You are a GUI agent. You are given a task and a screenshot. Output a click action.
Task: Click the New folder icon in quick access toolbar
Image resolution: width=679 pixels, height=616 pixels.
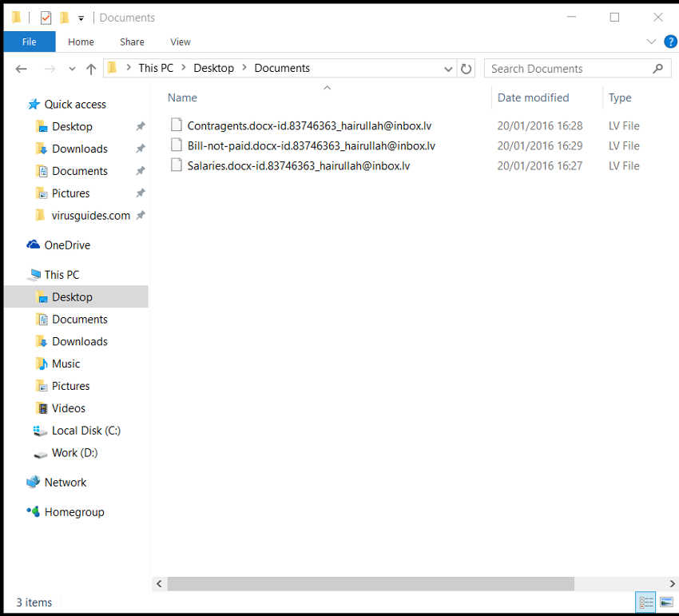point(65,18)
